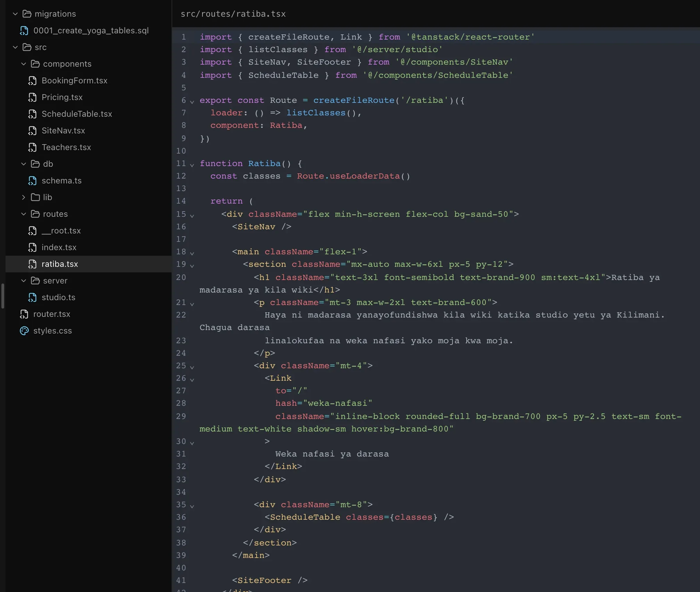Fold the mt-8 div at line 35
The height and width of the screenshot is (592, 700).
[x=192, y=506]
